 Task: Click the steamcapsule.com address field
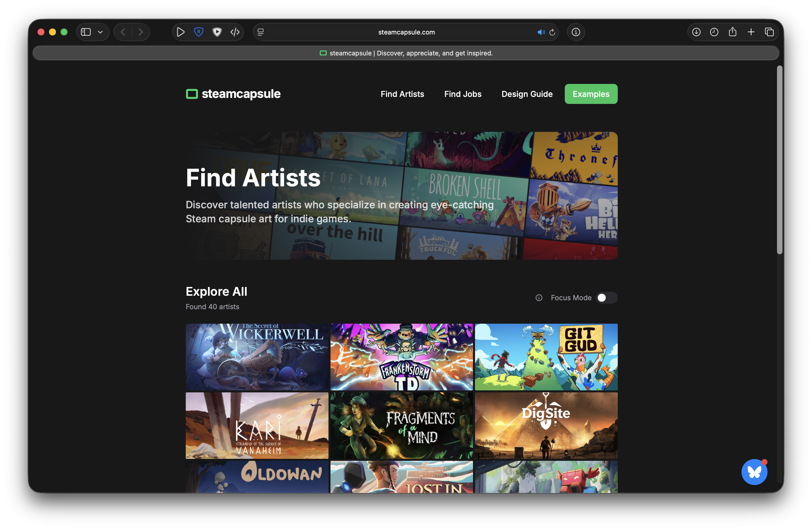[x=406, y=32]
